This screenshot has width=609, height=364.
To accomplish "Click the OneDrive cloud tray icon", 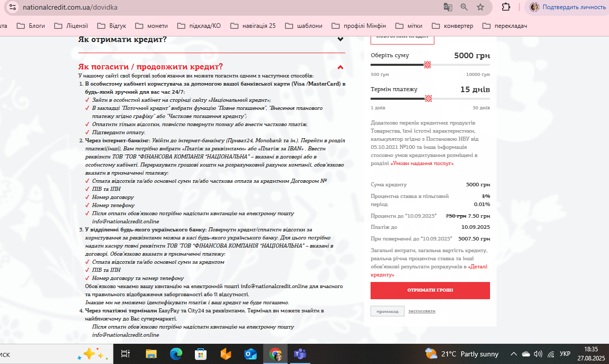I will pyautogui.click(x=525, y=354).
